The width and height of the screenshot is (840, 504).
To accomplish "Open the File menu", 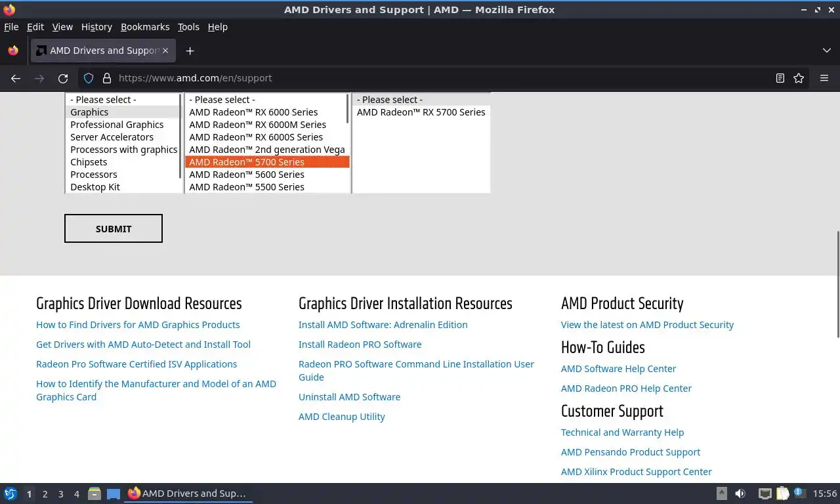I will click(x=11, y=27).
